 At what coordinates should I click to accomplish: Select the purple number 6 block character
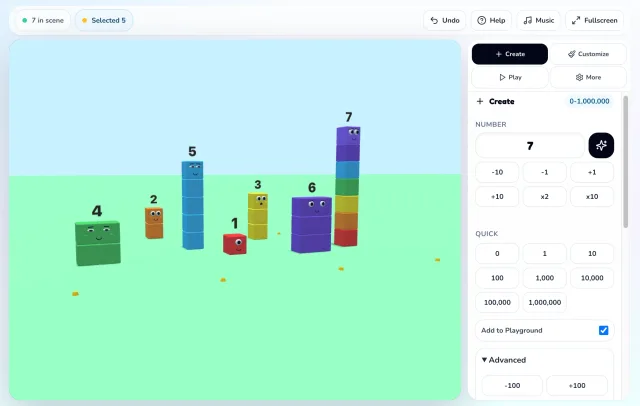[311, 225]
